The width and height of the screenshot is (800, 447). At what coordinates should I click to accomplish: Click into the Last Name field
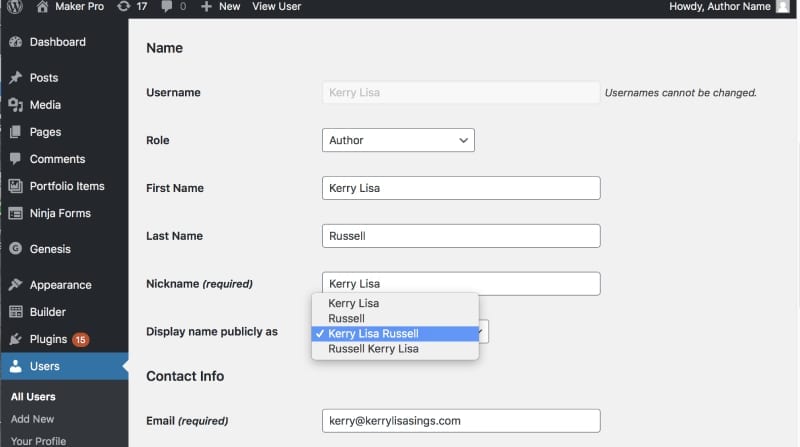point(461,236)
